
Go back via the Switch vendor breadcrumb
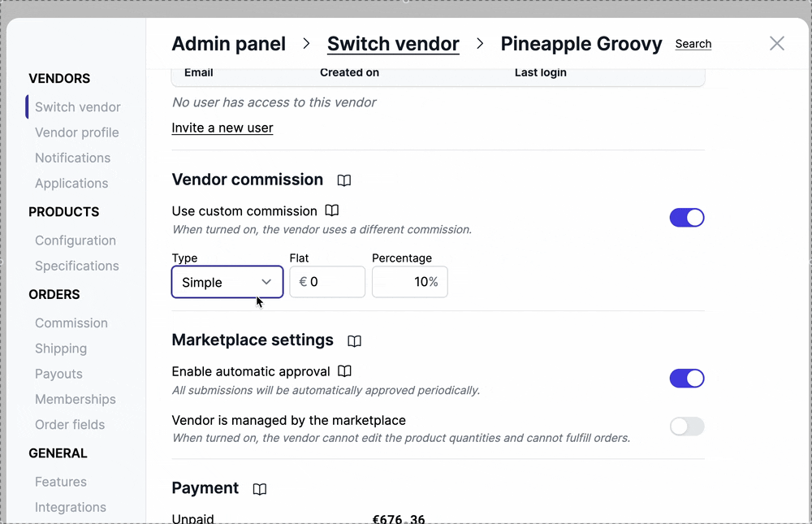[393, 44]
